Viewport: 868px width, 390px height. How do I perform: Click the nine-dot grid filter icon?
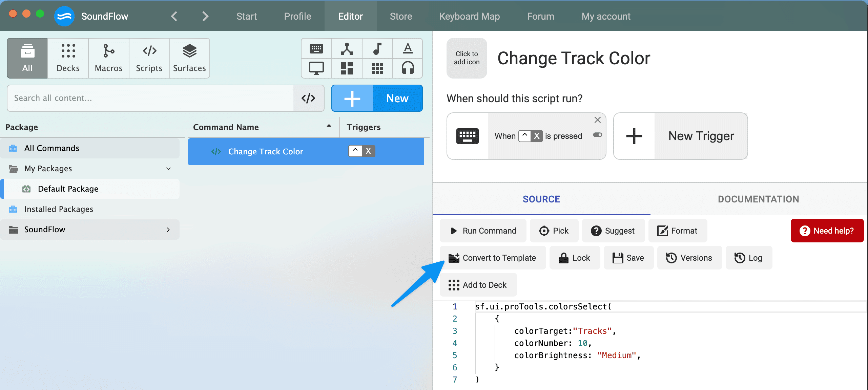click(x=377, y=68)
